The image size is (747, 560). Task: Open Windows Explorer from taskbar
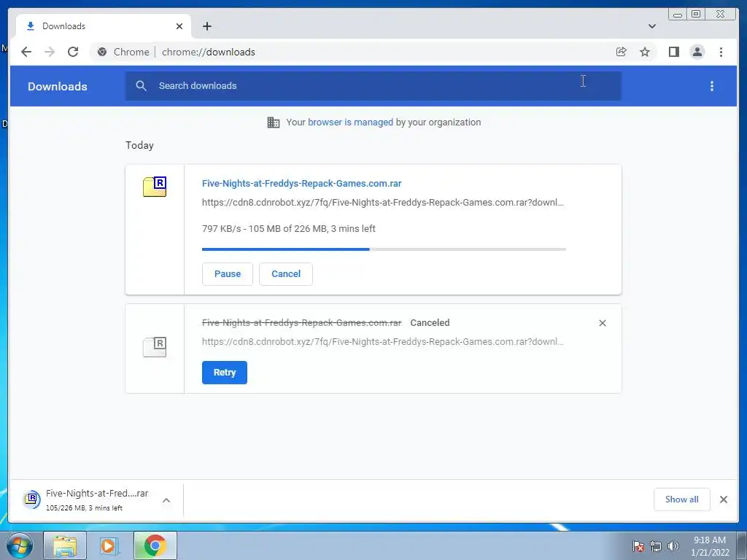click(65, 545)
